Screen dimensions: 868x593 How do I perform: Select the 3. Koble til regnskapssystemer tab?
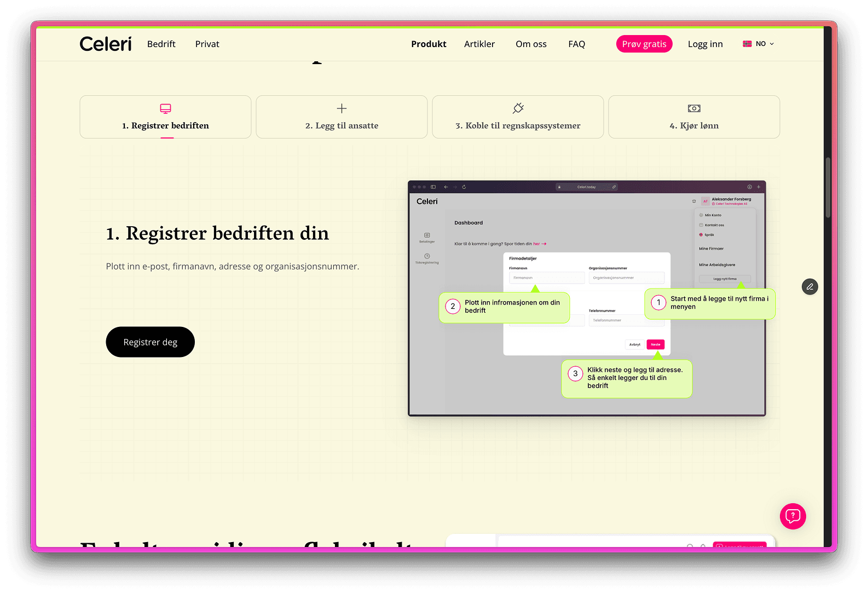[x=518, y=117]
